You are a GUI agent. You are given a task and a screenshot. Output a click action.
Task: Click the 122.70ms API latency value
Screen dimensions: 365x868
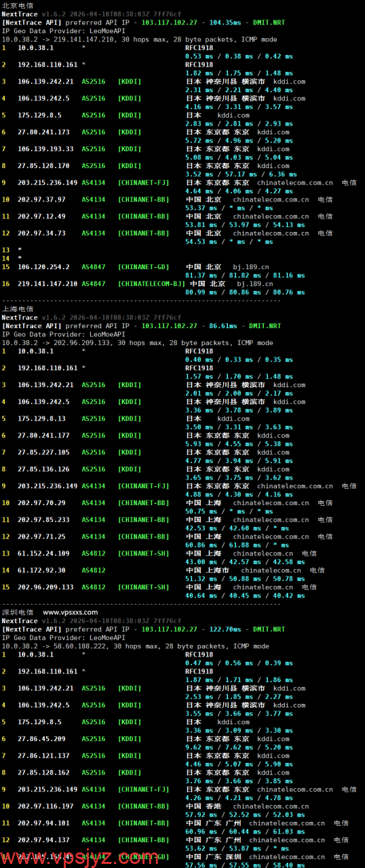pos(226,629)
